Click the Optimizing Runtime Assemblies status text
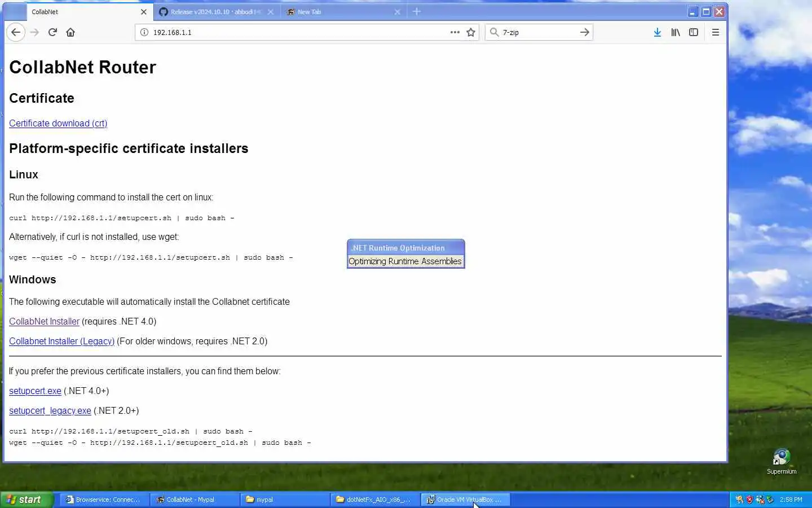This screenshot has width=812, height=508. [405, 261]
